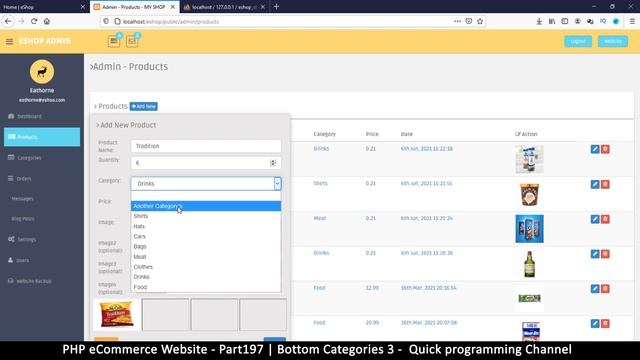The width and height of the screenshot is (640, 360).
Task: Open the page actions three-dots menu
Action: tap(457, 21)
